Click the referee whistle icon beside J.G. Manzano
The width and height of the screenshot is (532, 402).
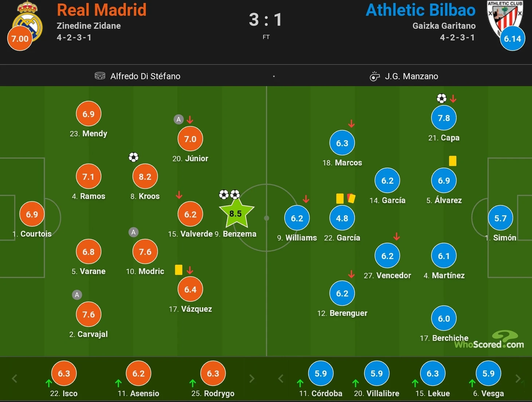[x=375, y=76]
